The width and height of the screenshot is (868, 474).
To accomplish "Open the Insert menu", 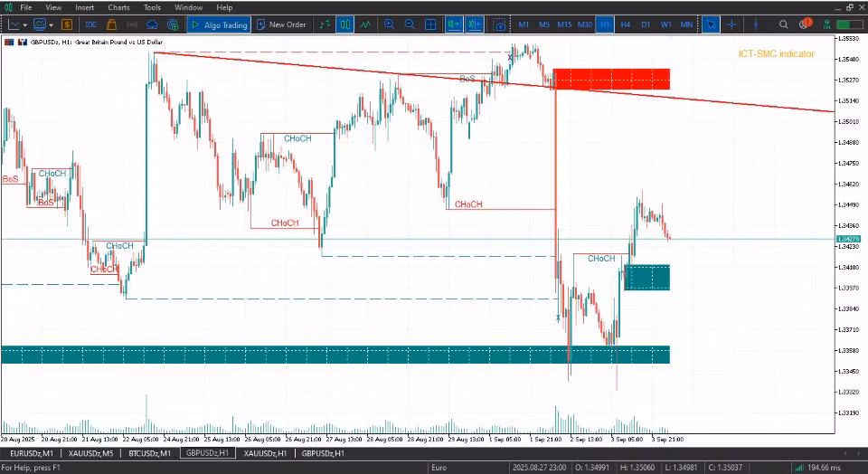I will tap(85, 7).
